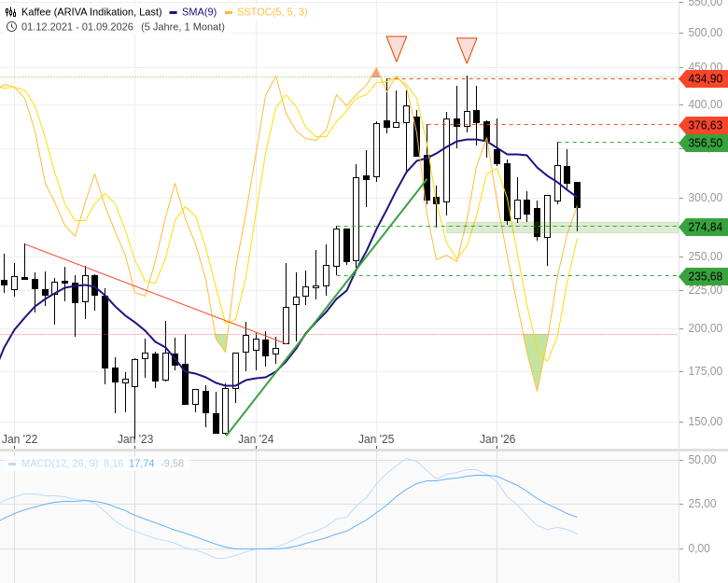Image resolution: width=728 pixels, height=583 pixels.
Task: Toggle the SSTOC(5, 5, 3) legend entry
Action: click(266, 12)
